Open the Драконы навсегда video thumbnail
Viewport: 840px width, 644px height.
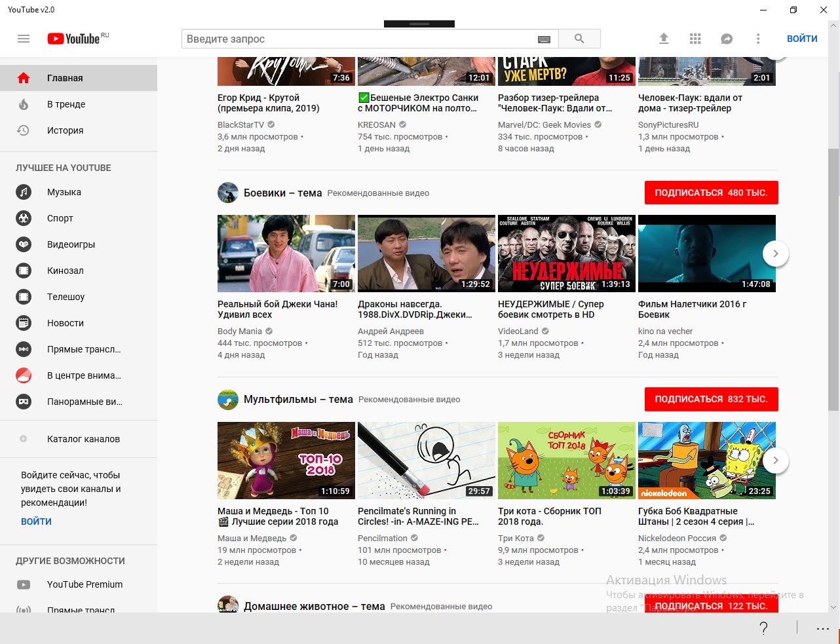[427, 254]
